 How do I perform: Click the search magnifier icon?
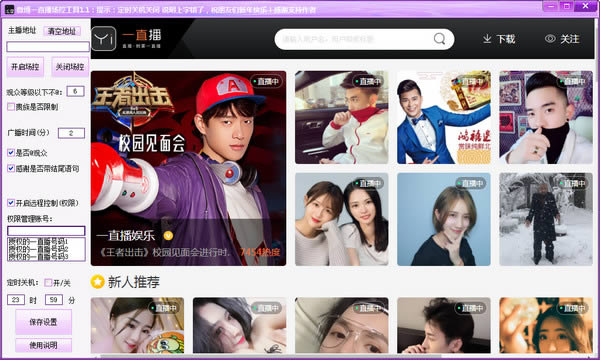coord(439,39)
